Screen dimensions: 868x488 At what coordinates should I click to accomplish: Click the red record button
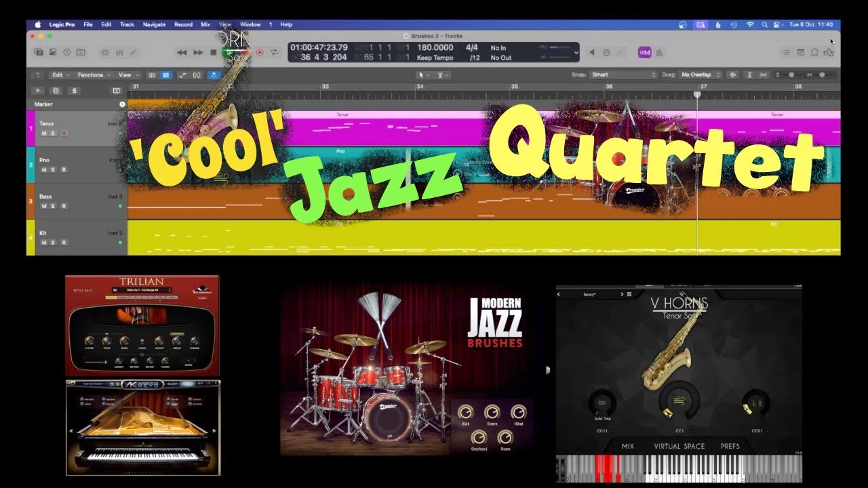point(260,52)
